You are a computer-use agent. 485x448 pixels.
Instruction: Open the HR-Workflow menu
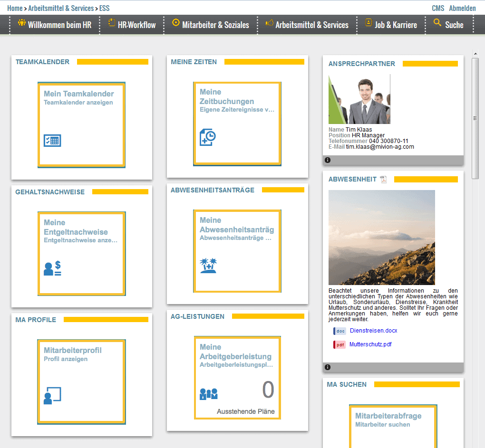tap(132, 25)
